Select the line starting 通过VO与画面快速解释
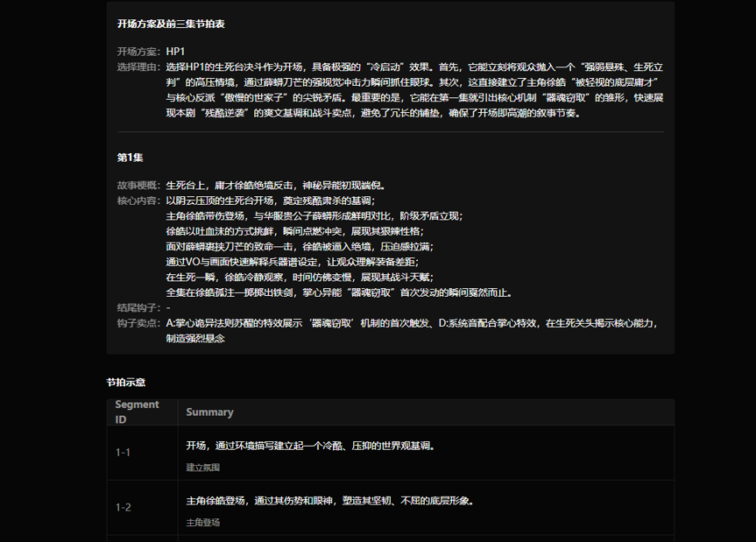The width and height of the screenshot is (756, 542). coord(293,263)
